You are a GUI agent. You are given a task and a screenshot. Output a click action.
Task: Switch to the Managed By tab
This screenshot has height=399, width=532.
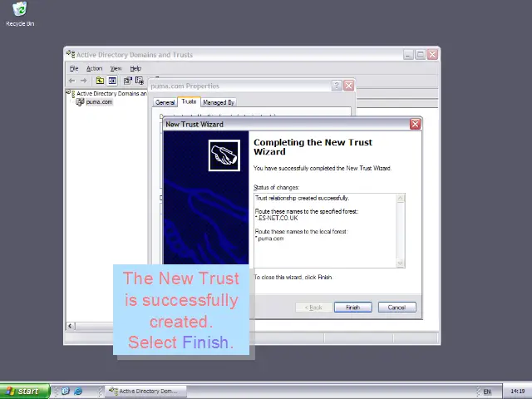point(219,102)
